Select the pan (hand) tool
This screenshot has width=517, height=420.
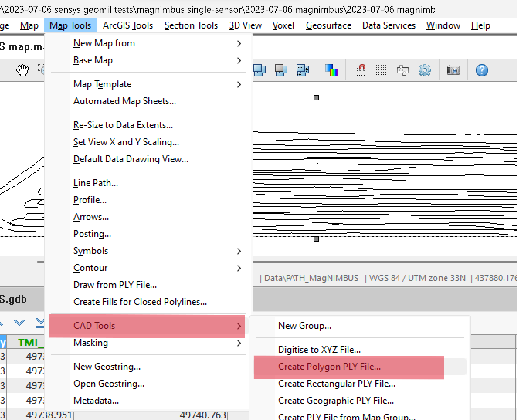pyautogui.click(x=23, y=69)
